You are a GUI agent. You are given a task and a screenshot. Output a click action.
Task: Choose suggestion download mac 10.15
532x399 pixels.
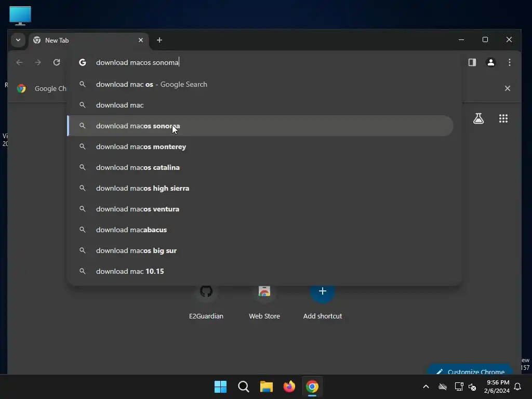261,271
